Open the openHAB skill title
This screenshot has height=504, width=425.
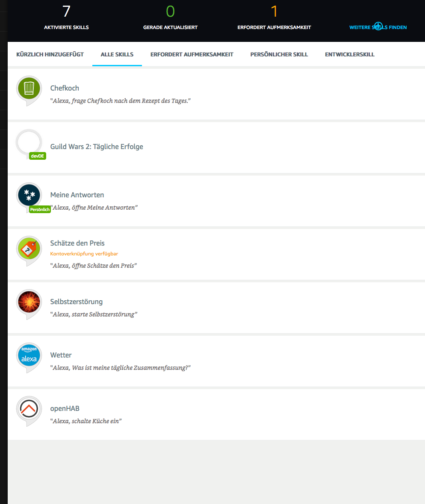pos(65,408)
